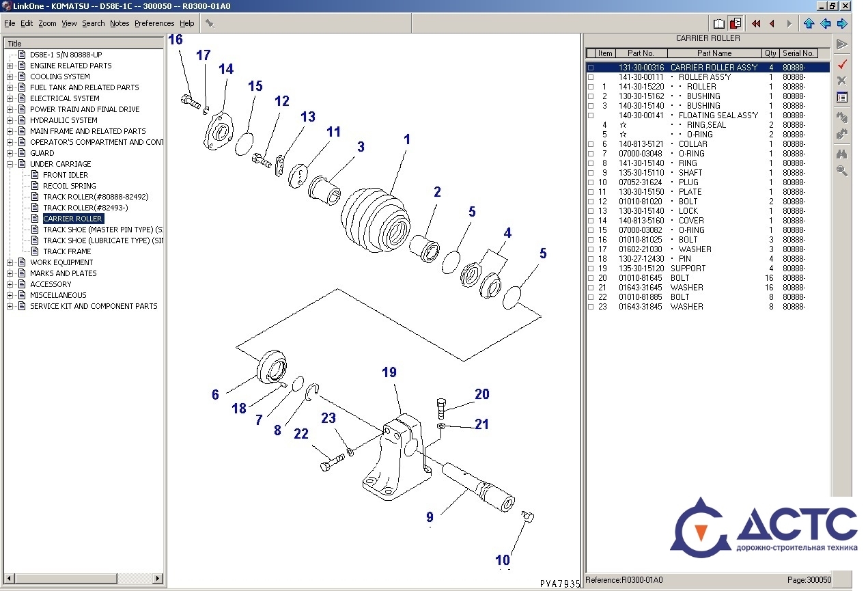Click the Part No. column header
Image resolution: width=868 pixels, height=591 pixels.
(x=641, y=53)
